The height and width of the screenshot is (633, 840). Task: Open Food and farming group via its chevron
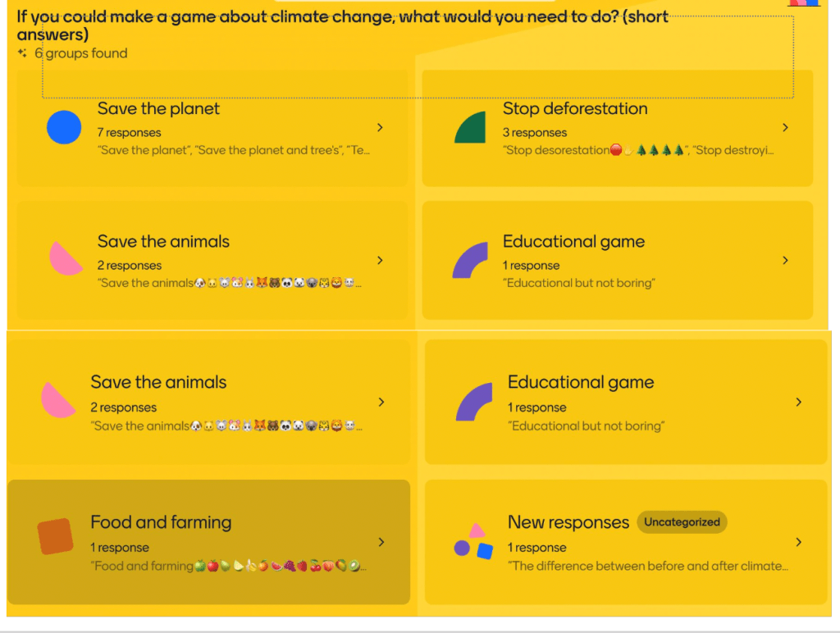click(380, 542)
